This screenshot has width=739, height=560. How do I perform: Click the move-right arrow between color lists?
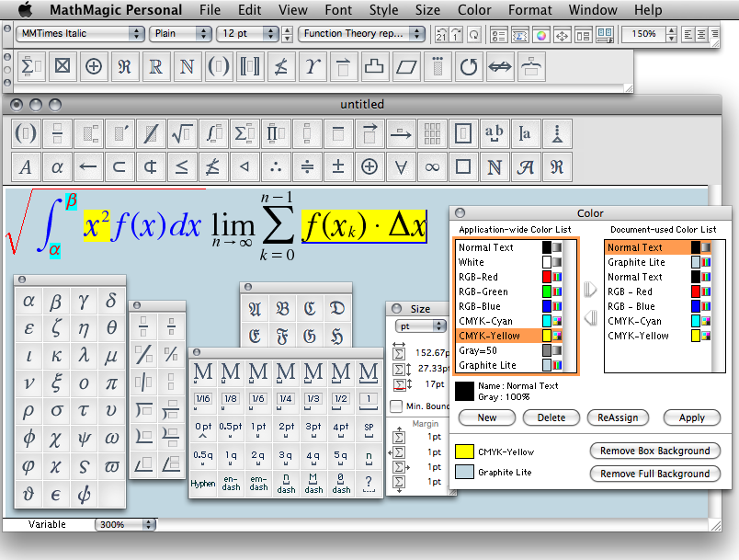coord(590,289)
